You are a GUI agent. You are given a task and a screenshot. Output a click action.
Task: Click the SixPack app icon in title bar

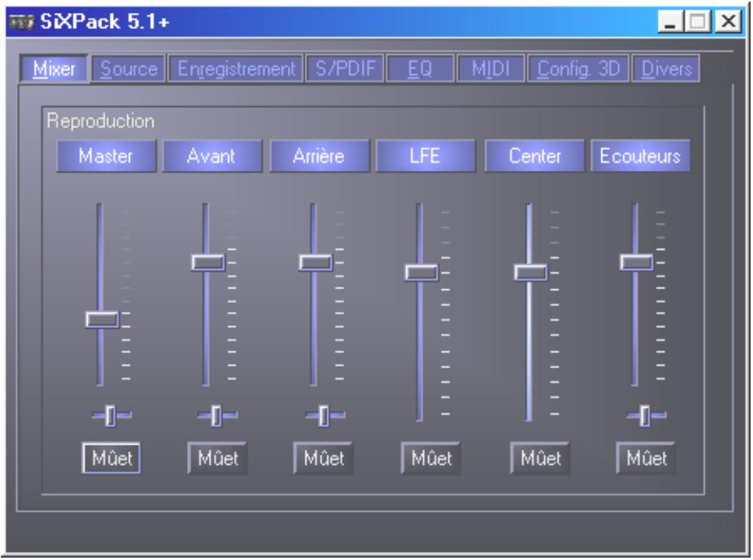[x=22, y=22]
